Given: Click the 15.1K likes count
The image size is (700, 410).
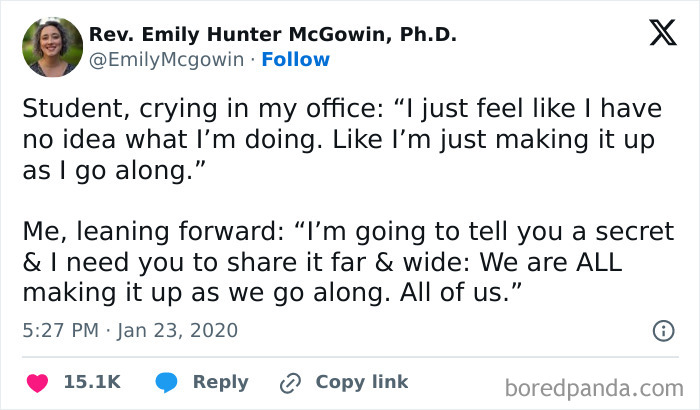Looking at the screenshot, I should point(92,382).
